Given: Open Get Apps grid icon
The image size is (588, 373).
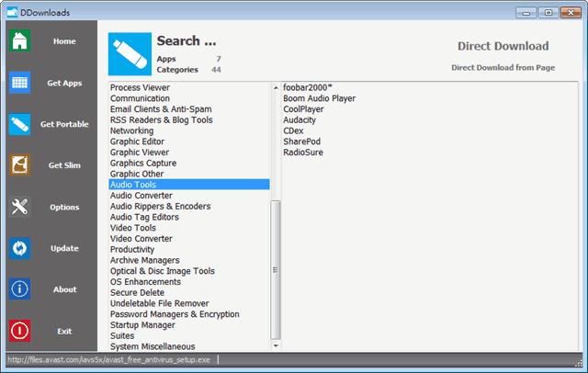Looking at the screenshot, I should [20, 83].
